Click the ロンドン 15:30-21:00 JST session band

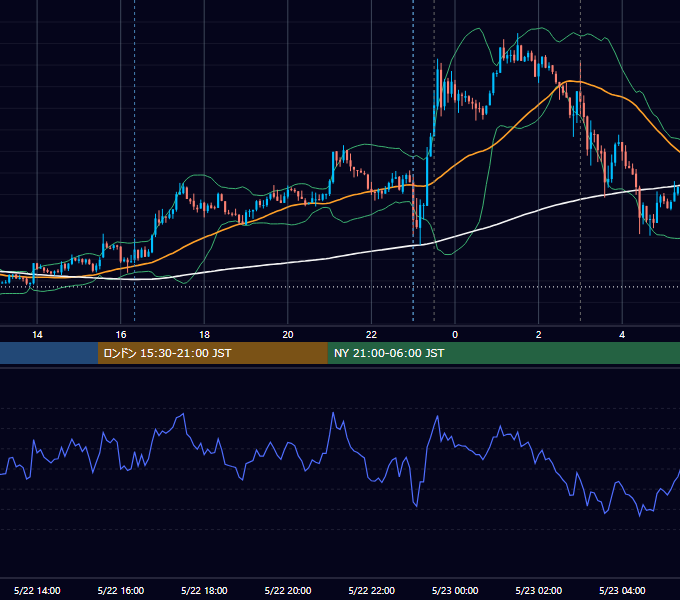[x=212, y=353]
